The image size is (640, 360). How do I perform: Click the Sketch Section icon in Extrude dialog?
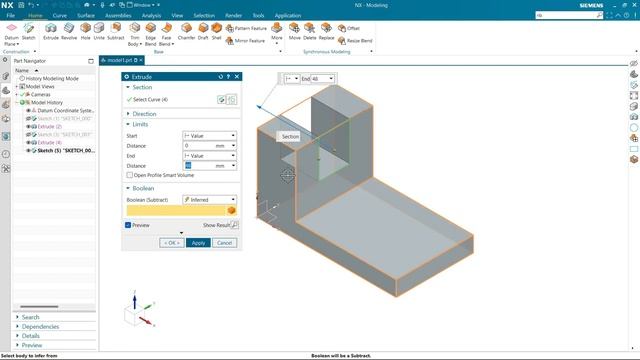point(221,100)
